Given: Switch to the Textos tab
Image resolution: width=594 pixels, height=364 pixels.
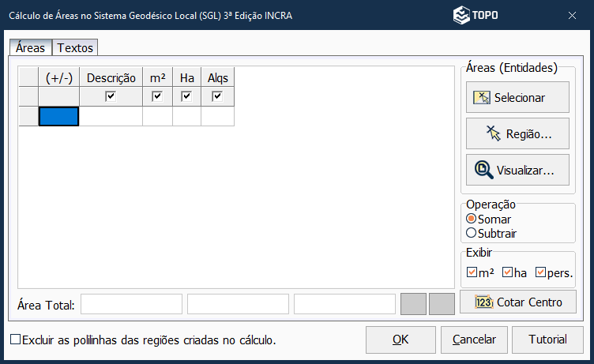Looking at the screenshot, I should click(x=75, y=48).
